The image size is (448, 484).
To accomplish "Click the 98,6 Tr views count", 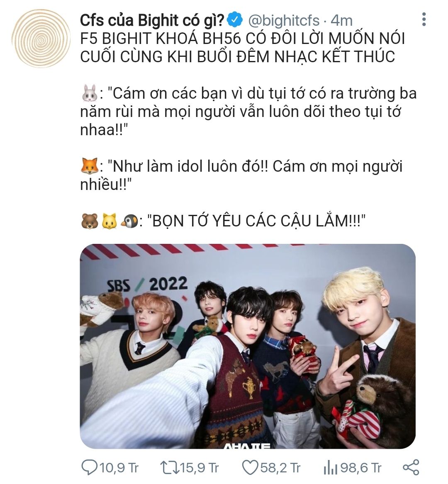I will pos(361,468).
